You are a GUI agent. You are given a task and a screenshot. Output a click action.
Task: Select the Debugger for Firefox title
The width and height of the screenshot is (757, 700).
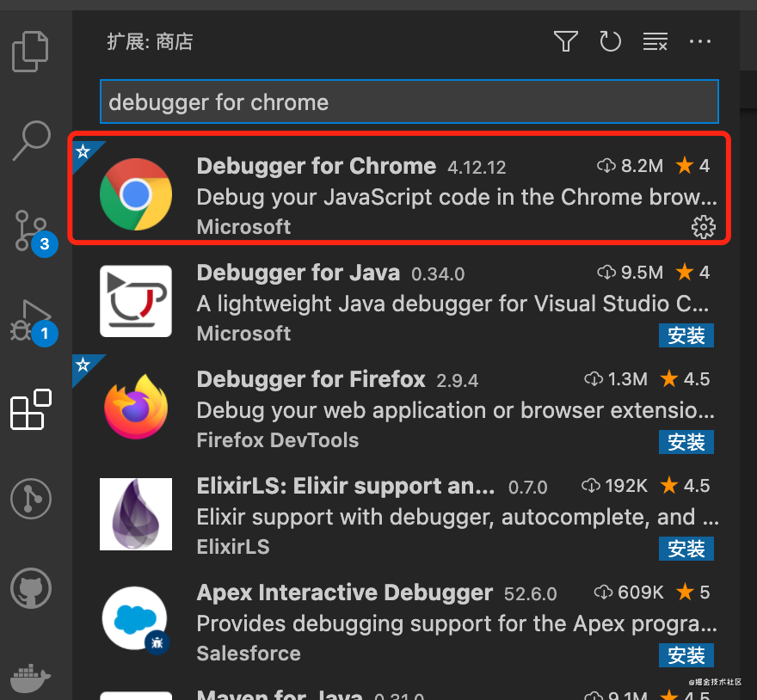(311, 379)
